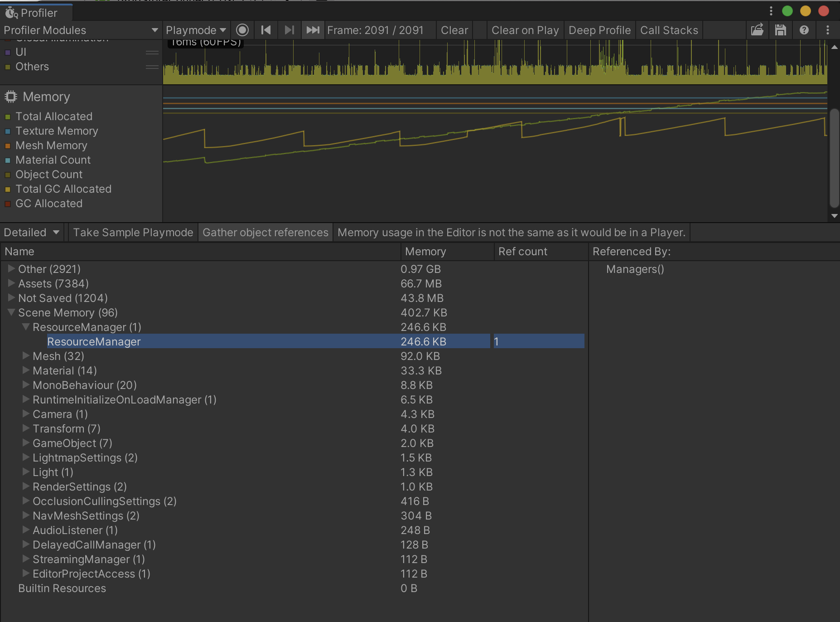
Task: Save profiler data using the save icon
Action: click(x=780, y=30)
